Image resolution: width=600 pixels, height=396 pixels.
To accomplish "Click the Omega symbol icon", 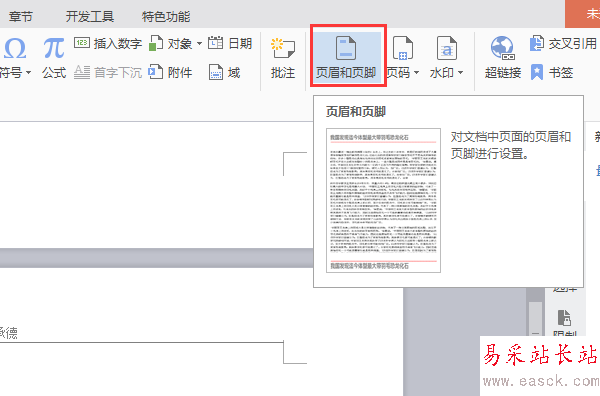I will coord(15,48).
